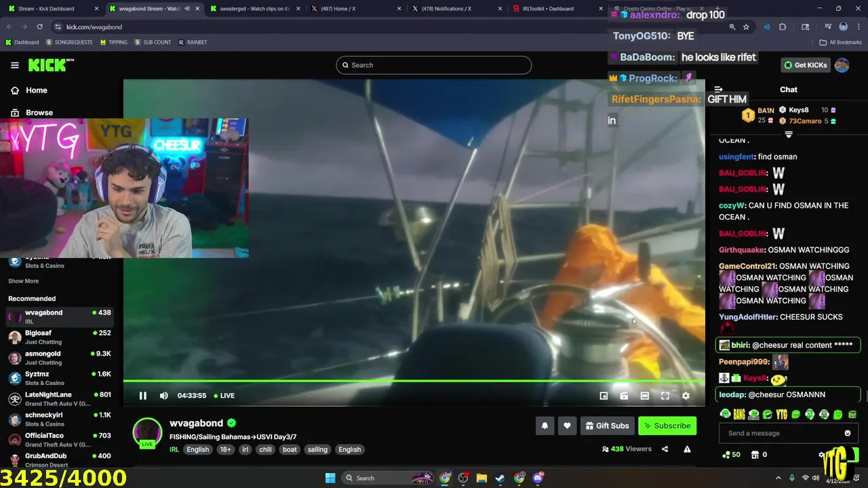Click the Gift Subs button

tap(607, 426)
